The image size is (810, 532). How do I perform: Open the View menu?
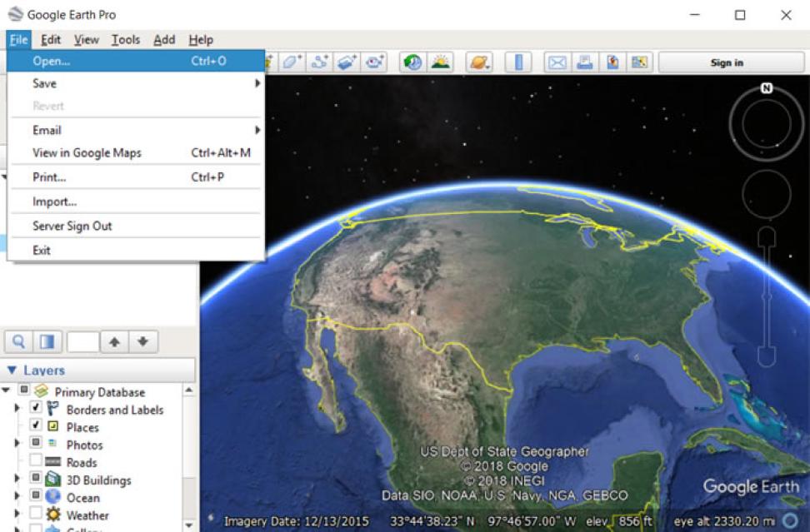87,40
